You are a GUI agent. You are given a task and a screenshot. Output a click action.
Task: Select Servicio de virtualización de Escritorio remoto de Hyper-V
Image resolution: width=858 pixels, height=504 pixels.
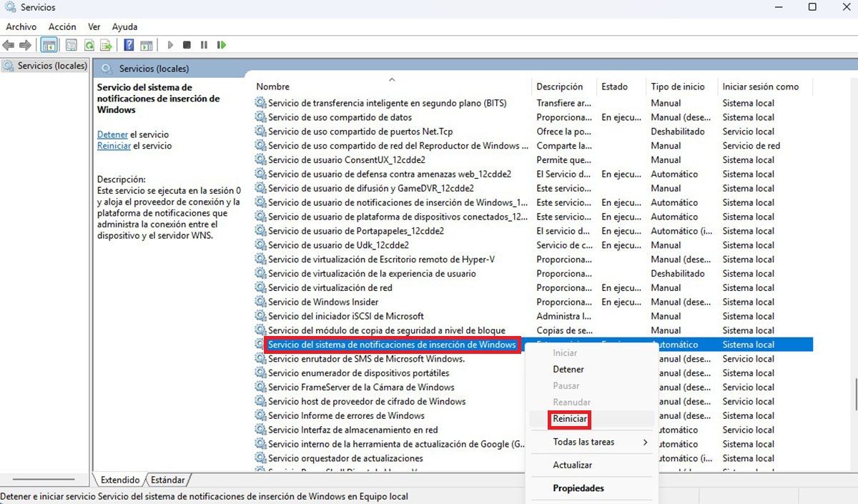[x=381, y=260]
